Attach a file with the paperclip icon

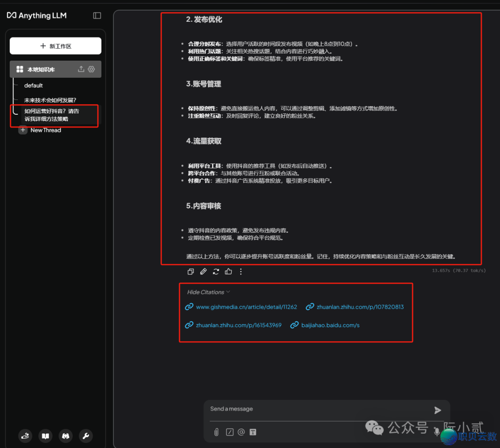pos(216,432)
